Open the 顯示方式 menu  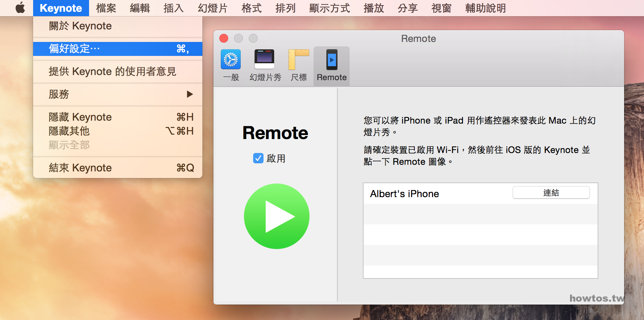[x=330, y=8]
